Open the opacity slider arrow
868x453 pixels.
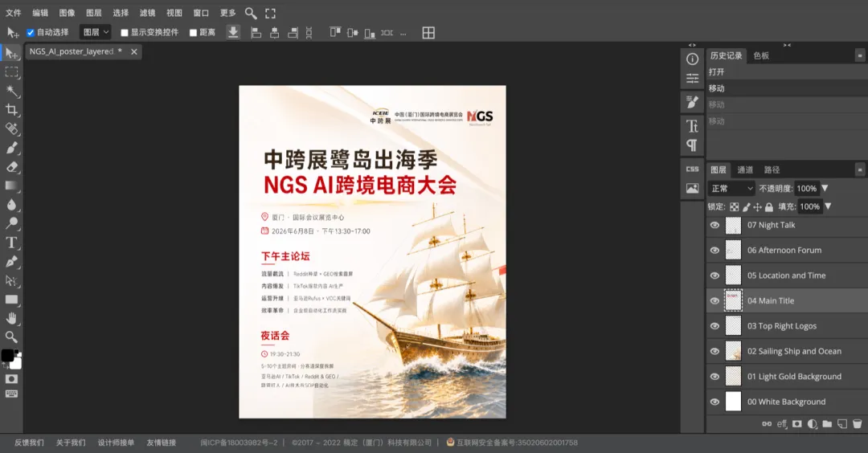click(x=825, y=189)
